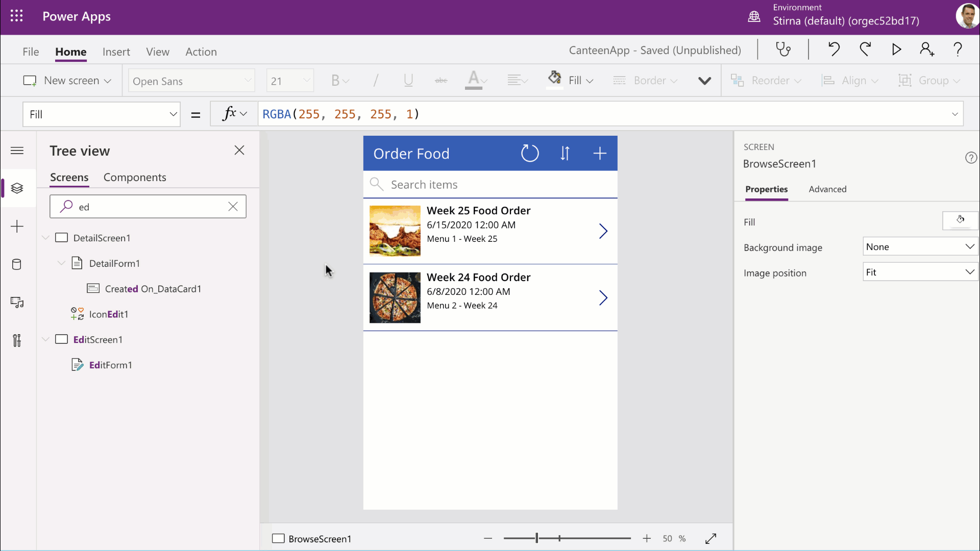The height and width of the screenshot is (551, 980).
Task: Expand the formula bar chevron
Action: tap(954, 114)
